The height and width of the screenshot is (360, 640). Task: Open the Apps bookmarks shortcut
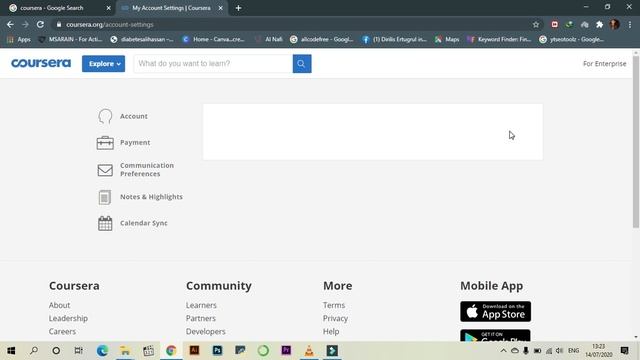(19, 39)
